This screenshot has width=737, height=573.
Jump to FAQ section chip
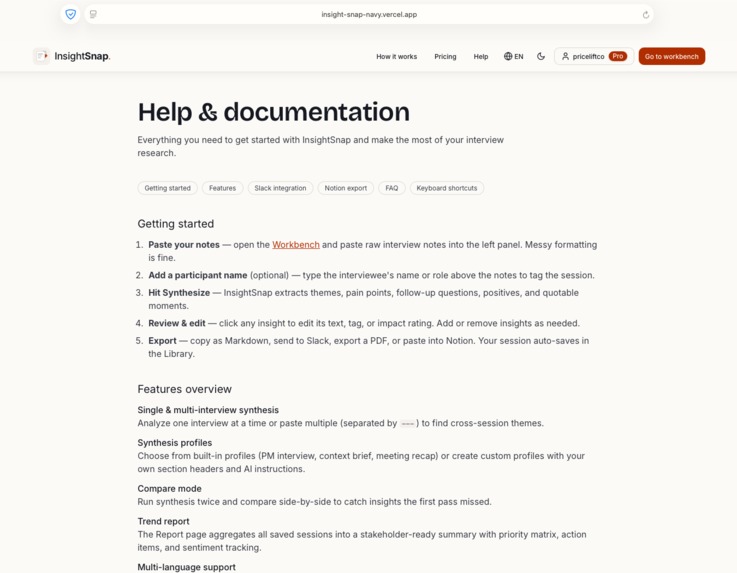click(392, 188)
